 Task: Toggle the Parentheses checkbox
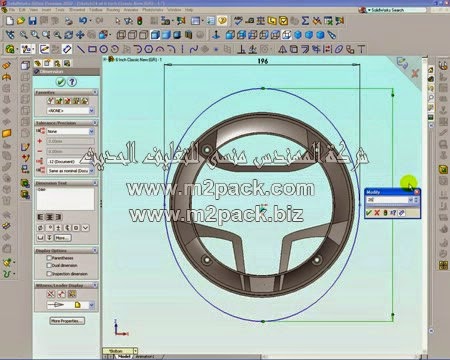pyautogui.click(x=49, y=258)
